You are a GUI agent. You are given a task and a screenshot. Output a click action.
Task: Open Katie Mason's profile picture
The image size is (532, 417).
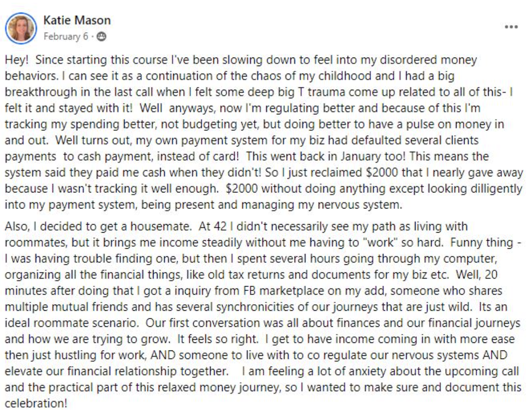pos(21,28)
